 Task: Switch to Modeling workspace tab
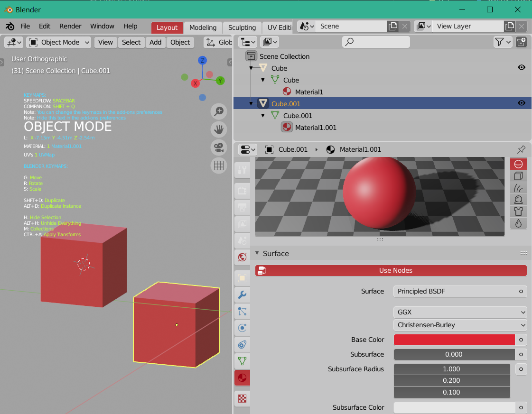pos(203,28)
